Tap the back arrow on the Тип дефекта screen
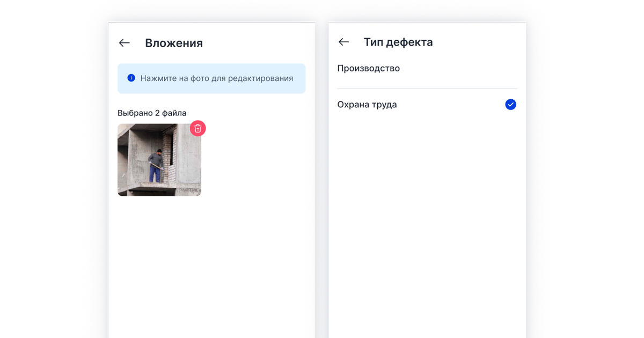644x338 pixels. pos(343,42)
